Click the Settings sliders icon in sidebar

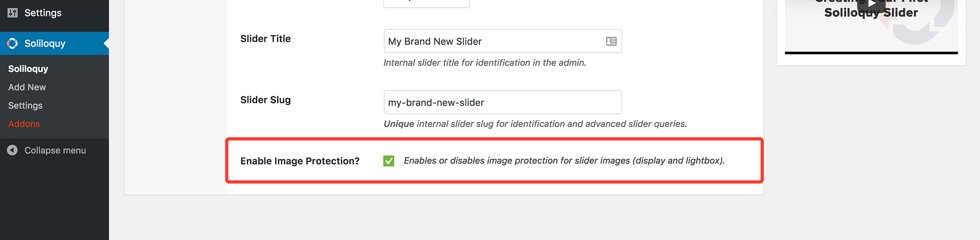(13, 13)
